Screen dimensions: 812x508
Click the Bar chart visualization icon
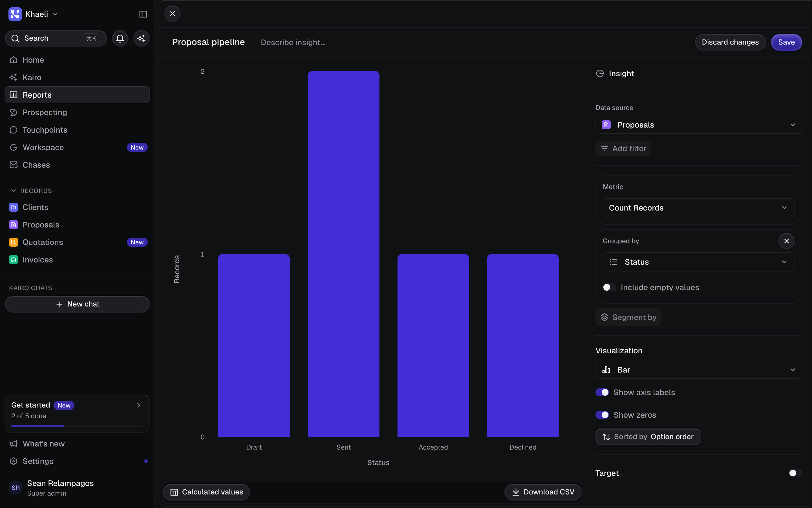(x=606, y=370)
